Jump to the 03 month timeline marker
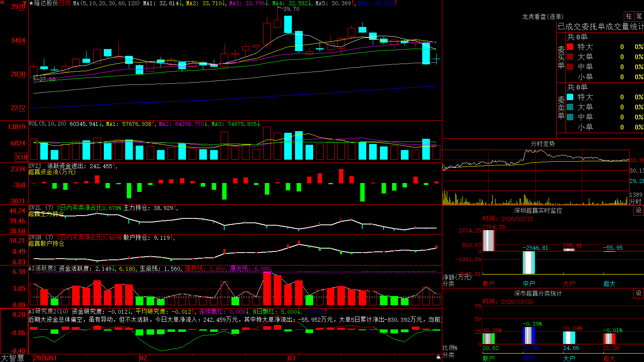Viewport: 644px width, 362px height. [292, 358]
